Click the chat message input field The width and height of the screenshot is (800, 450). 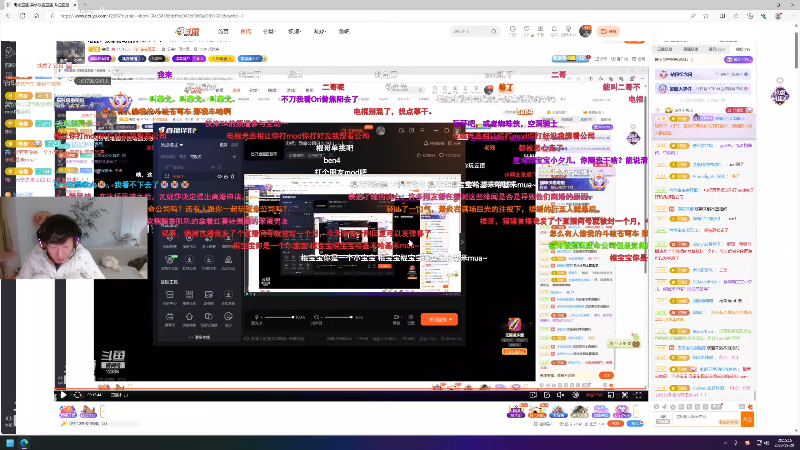706,418
